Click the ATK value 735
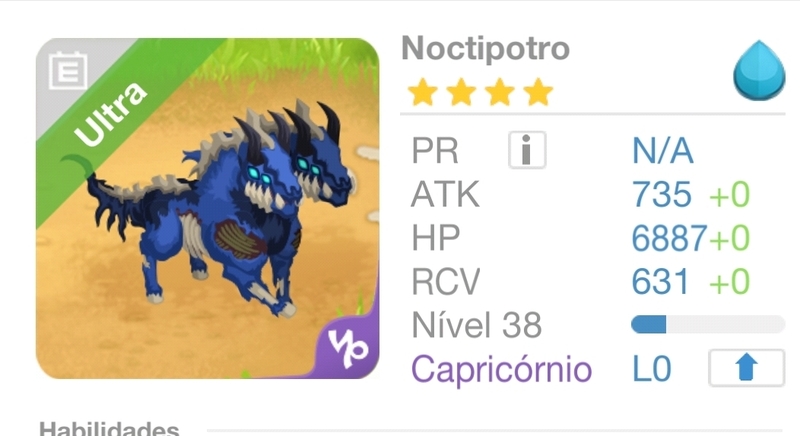The height and width of the screenshot is (436, 800). (661, 194)
